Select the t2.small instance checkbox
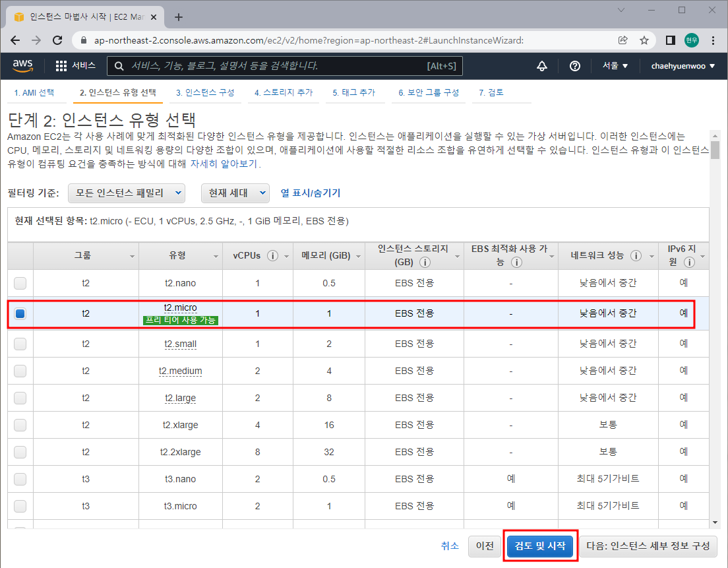This screenshot has width=728, height=568. [20, 344]
